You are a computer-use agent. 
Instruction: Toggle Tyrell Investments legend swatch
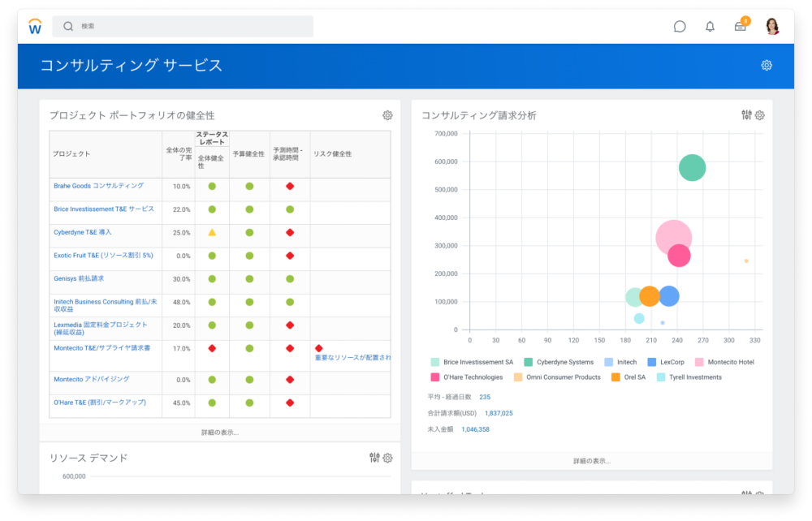point(661,377)
